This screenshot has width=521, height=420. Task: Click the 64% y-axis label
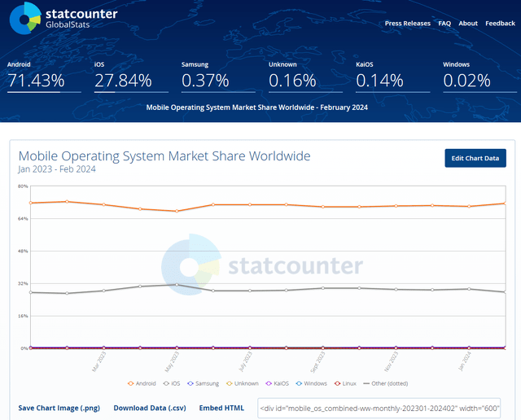(23, 219)
